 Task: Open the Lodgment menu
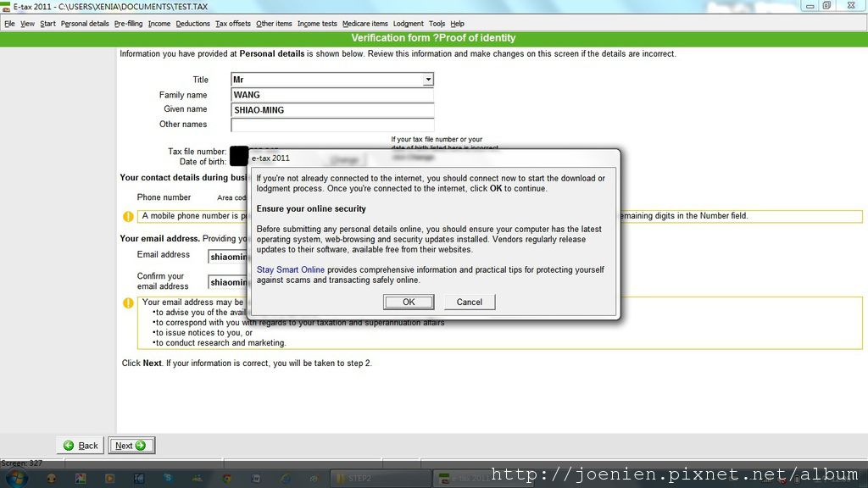pos(408,24)
